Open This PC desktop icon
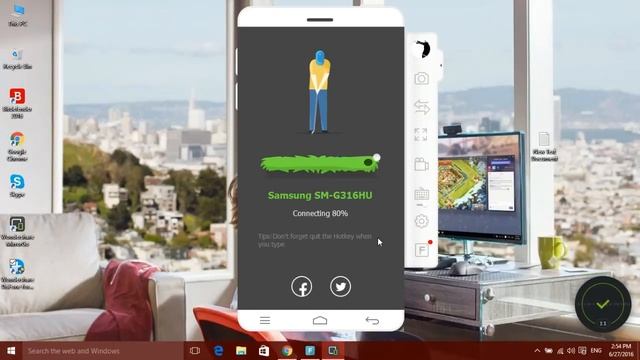640x360 pixels. point(18,15)
